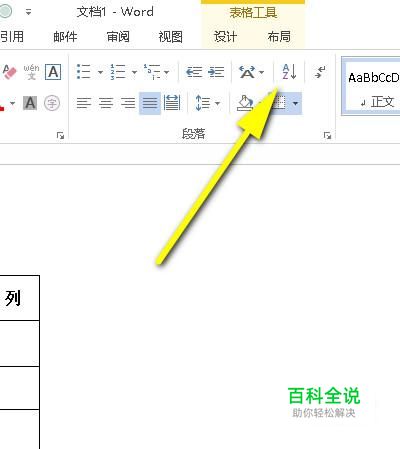Increase paragraph indent
400x449 pixels.
pyautogui.click(x=216, y=72)
